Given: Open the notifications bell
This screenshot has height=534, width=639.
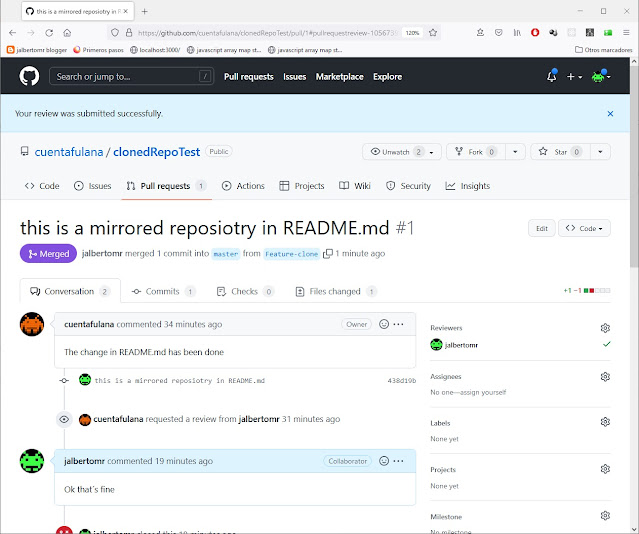Looking at the screenshot, I should tap(552, 76).
